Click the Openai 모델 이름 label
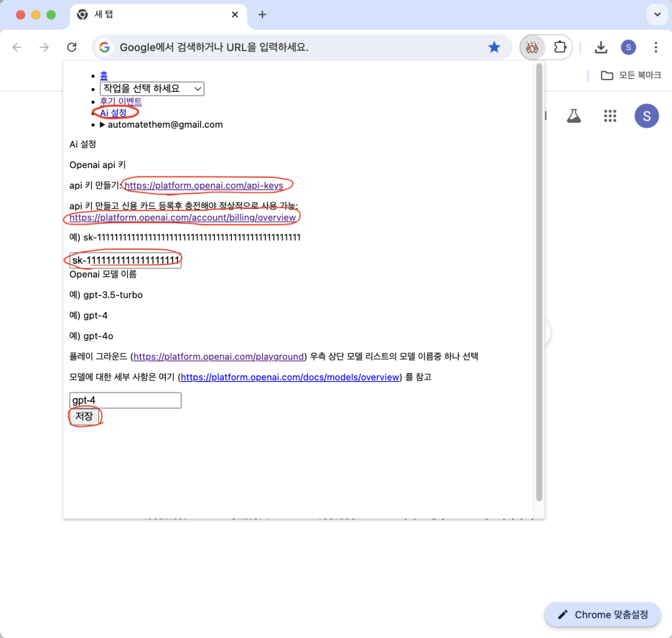 point(103,274)
